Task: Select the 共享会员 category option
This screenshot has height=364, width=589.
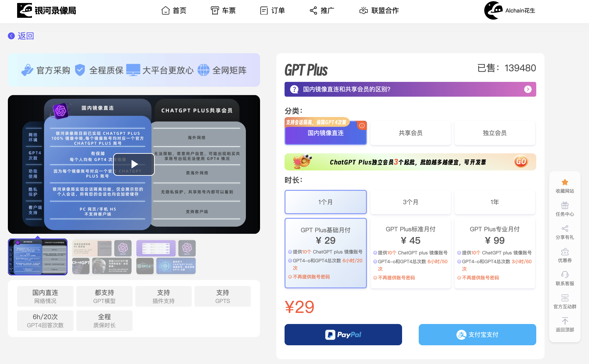Action: [410, 133]
